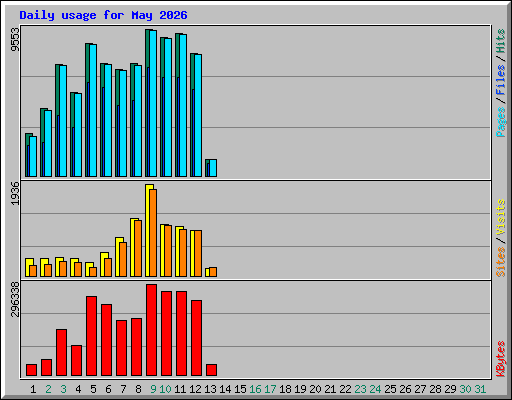Select day 29 on the date axis

click(x=450, y=389)
